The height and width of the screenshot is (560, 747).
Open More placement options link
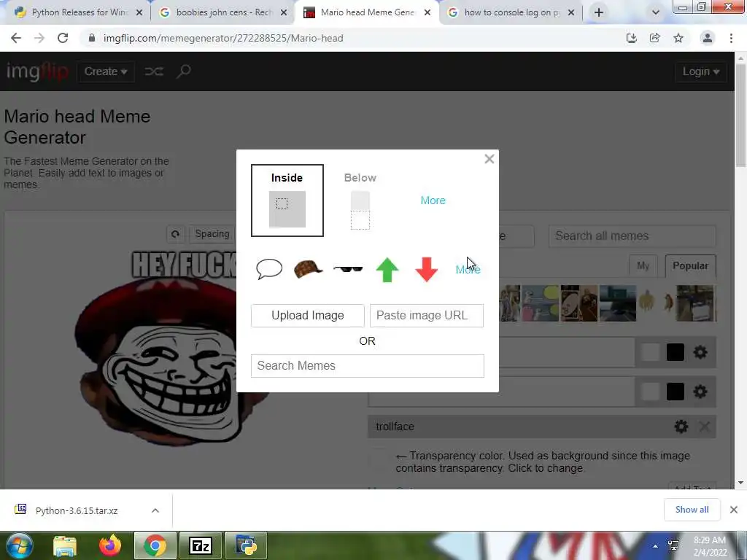(433, 201)
